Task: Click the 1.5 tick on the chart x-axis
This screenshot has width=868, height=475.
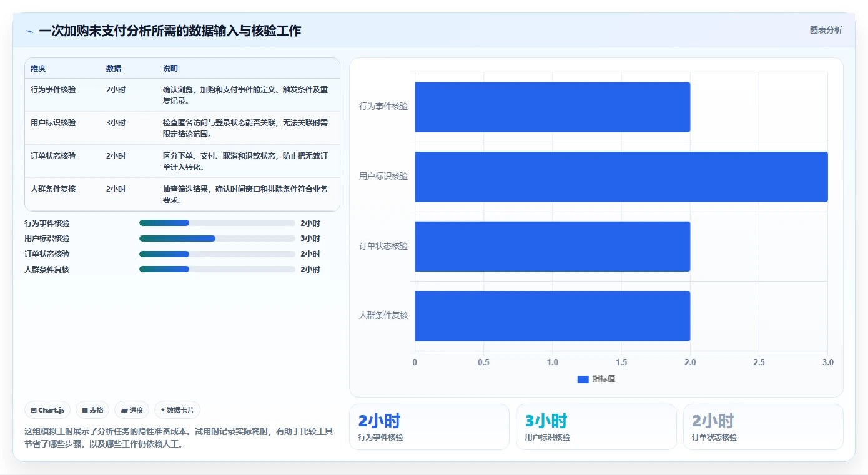Action: [621, 362]
